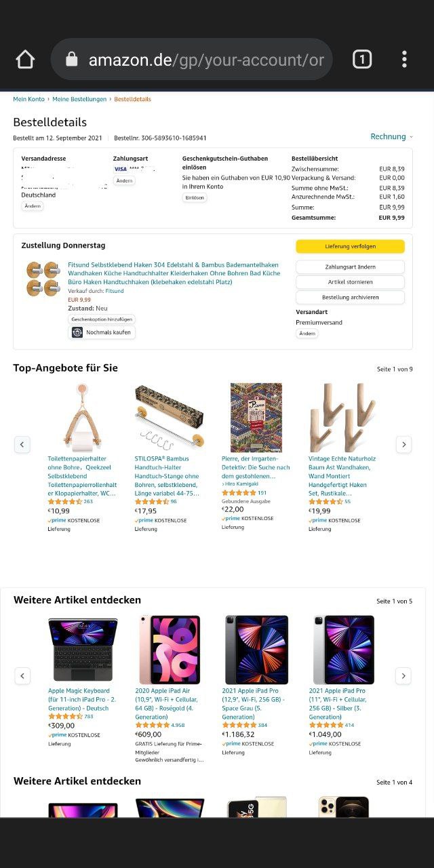Show next page of first Weitere Artikel carousel

coord(403,676)
